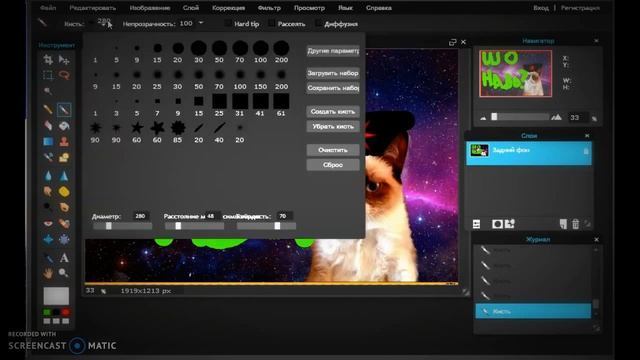This screenshot has height=360, width=640.
Task: Open the Файл menu
Action: (x=48, y=8)
